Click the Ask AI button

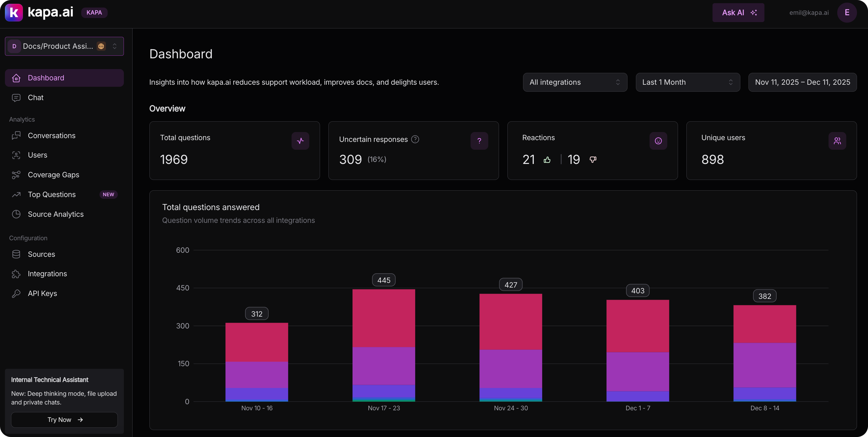click(738, 12)
